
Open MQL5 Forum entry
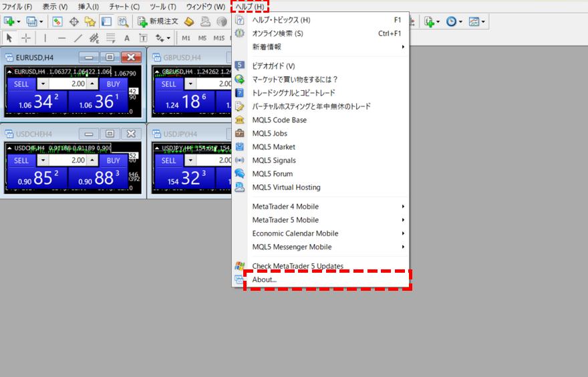pyautogui.click(x=321, y=174)
